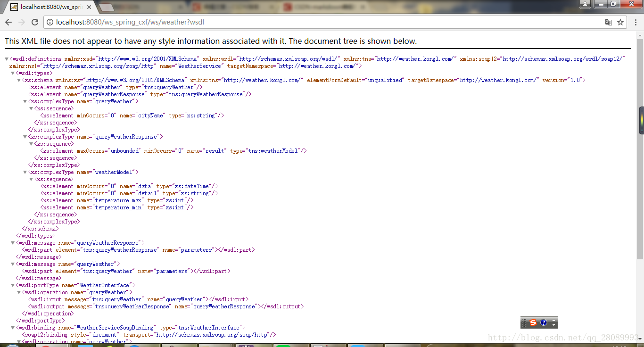The width and height of the screenshot is (644, 347).
Task: Click the wsdl:output queryWeatherResponse line
Action: point(166,306)
